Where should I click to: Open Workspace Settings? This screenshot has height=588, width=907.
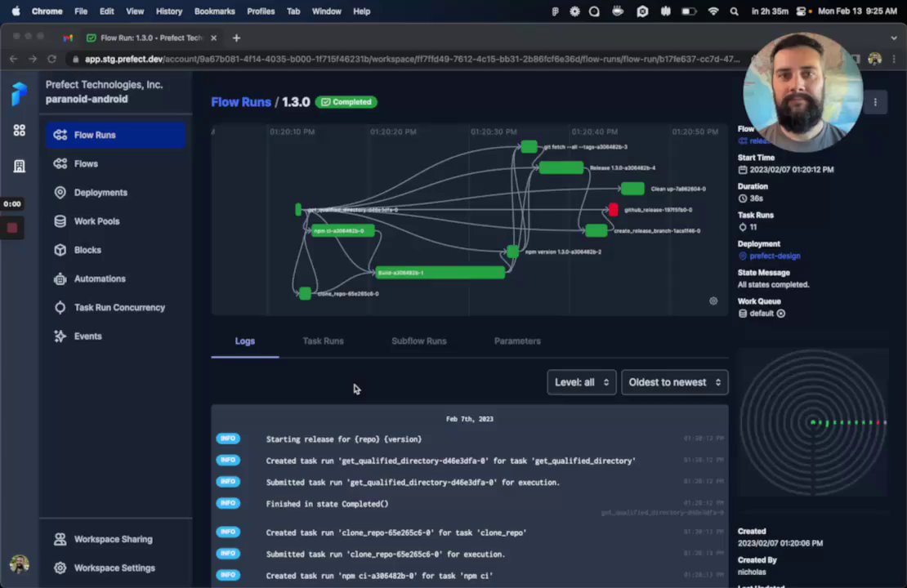pyautogui.click(x=115, y=568)
